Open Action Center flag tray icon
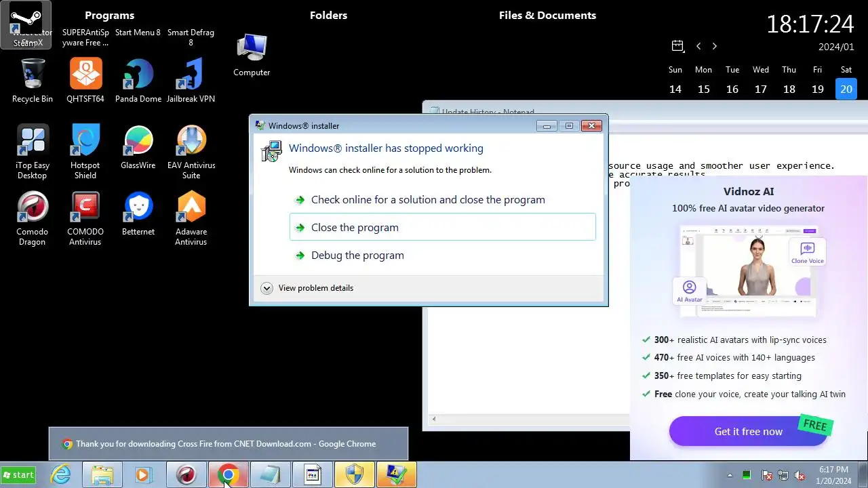Screen dimensions: 868x488 [x=767, y=475]
